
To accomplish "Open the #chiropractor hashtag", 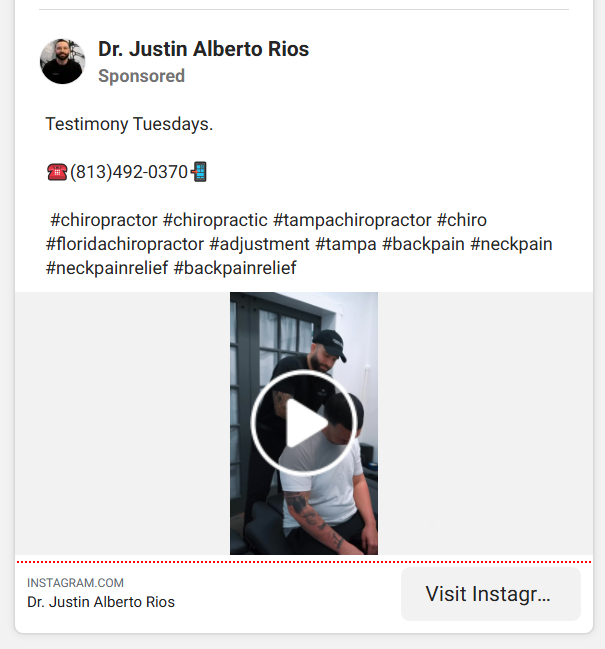I will point(104,220).
